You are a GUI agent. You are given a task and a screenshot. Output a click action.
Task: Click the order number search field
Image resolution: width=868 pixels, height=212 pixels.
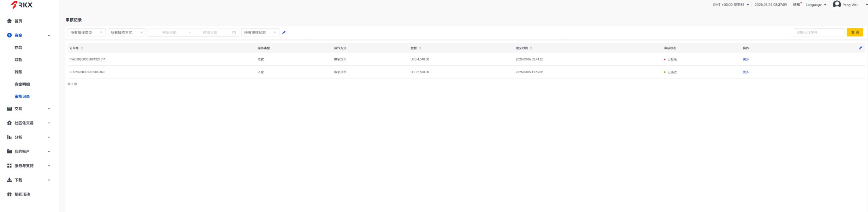pos(819,33)
